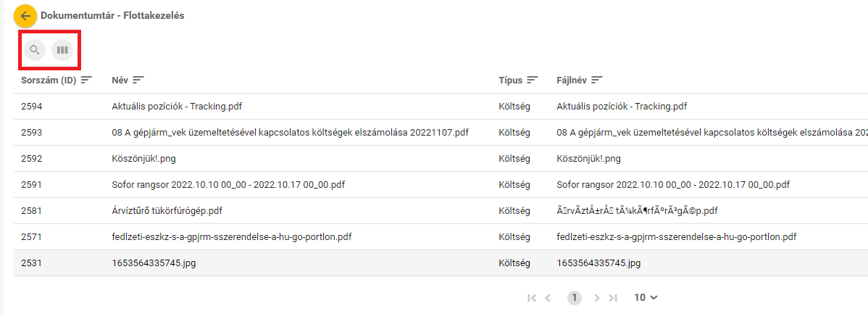Open Aktuális pozíciók - Tracking.pdf row
Screen dimensions: 868x314
coord(177,107)
